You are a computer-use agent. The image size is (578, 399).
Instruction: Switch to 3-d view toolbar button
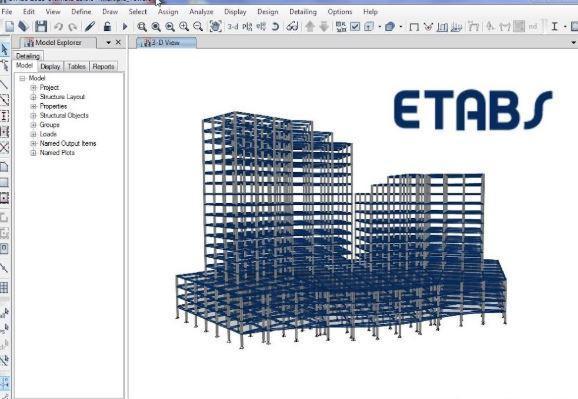(233, 27)
